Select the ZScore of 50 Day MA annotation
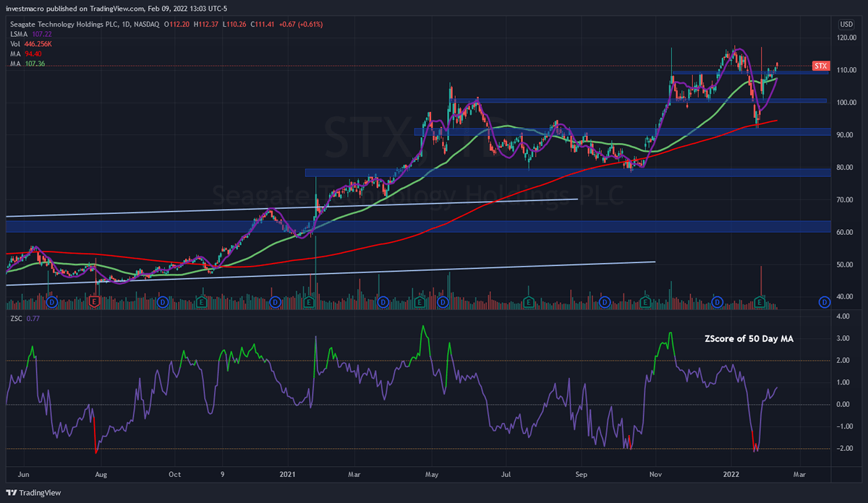 pyautogui.click(x=749, y=338)
